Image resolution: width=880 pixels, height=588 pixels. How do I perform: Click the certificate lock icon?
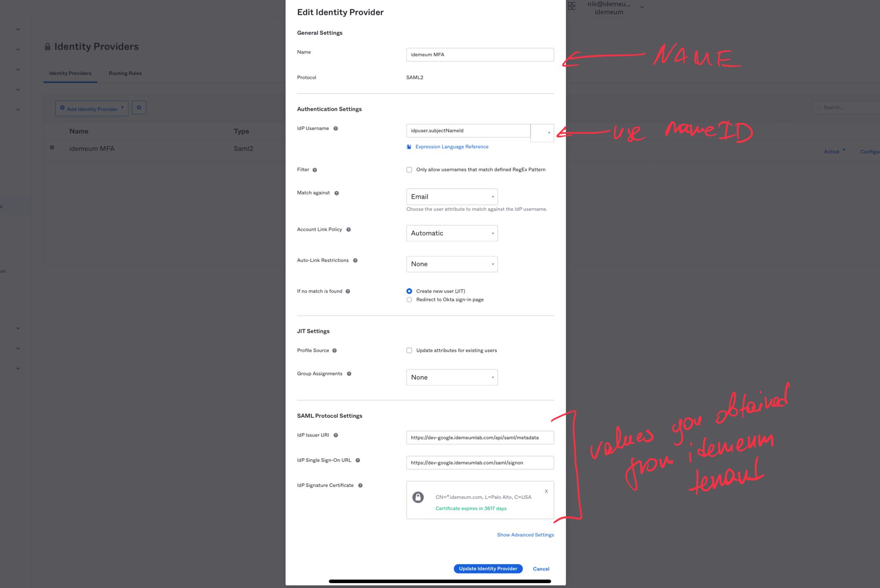click(x=418, y=497)
